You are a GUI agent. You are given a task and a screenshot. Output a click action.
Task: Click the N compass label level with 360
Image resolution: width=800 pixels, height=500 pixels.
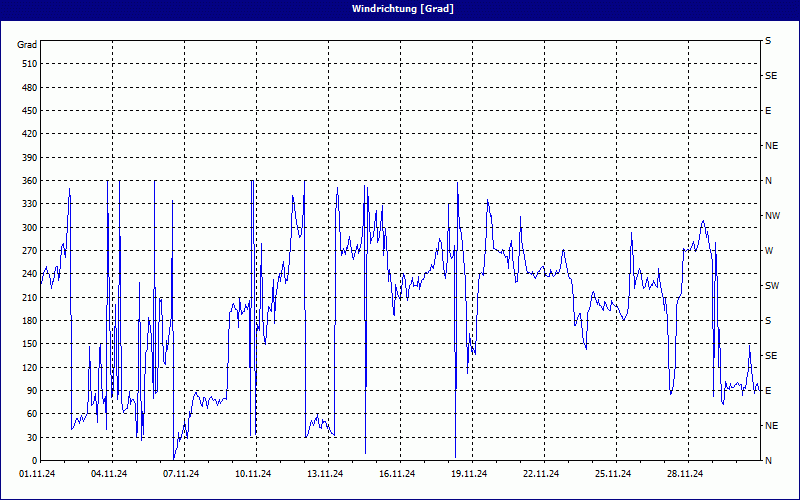pos(769,181)
